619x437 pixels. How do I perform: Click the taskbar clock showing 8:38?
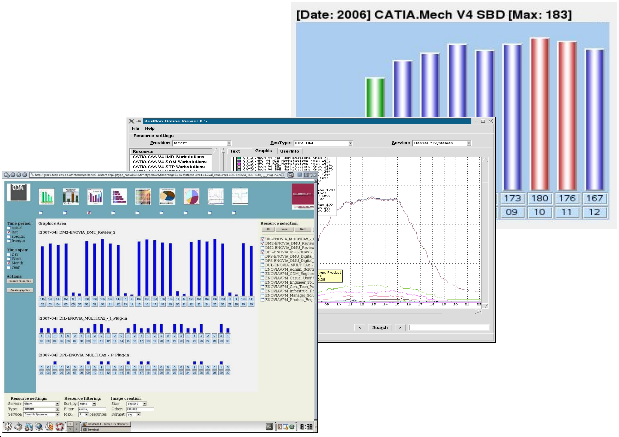coord(306,426)
